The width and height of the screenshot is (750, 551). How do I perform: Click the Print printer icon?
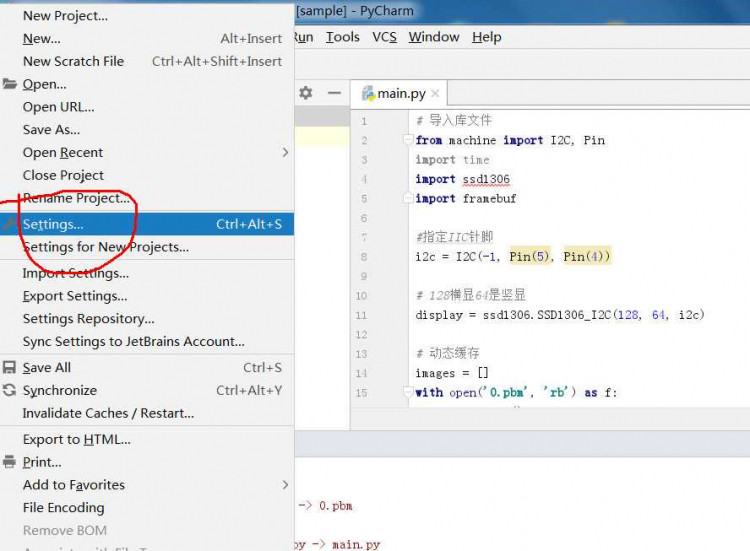click(10, 462)
